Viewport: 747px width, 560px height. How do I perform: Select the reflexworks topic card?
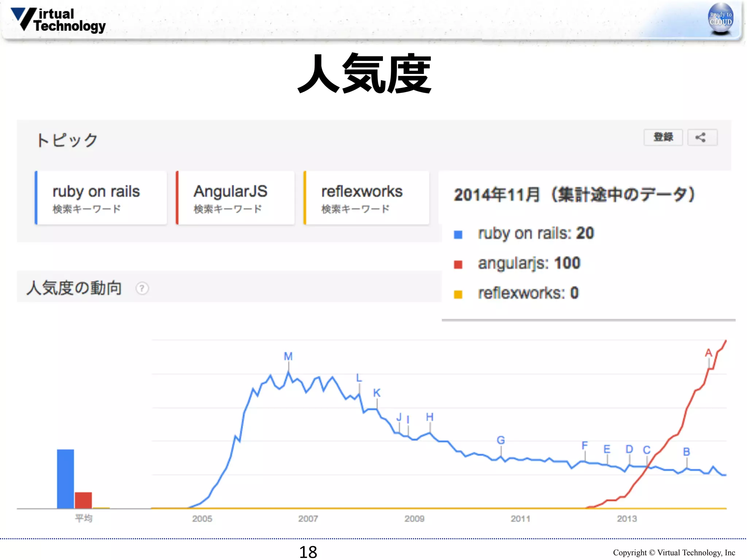click(367, 198)
